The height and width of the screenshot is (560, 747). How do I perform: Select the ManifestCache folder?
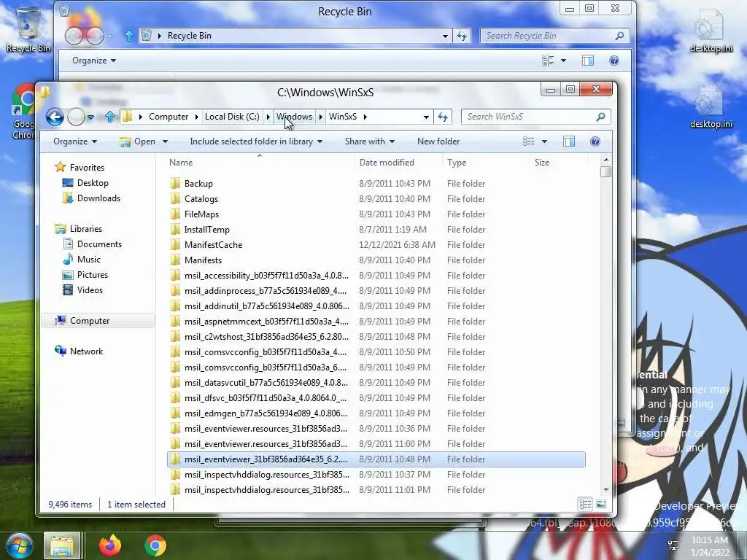(376, 245)
